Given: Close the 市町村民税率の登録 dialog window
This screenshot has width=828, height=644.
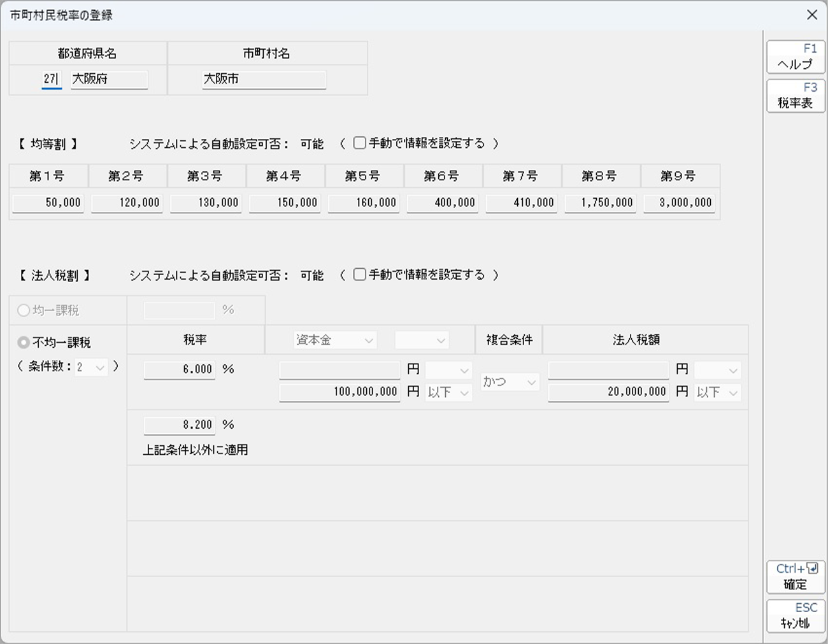Looking at the screenshot, I should click(x=812, y=15).
